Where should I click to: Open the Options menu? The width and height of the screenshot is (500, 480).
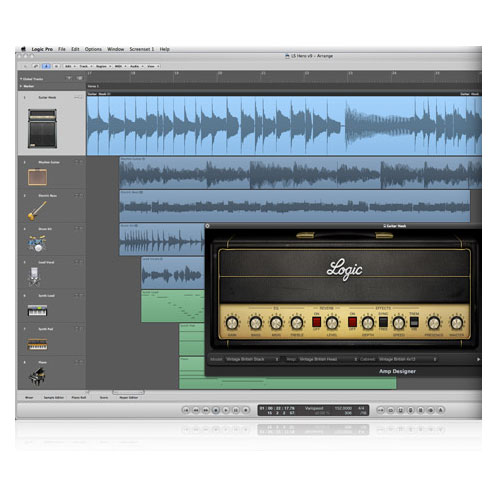93,49
